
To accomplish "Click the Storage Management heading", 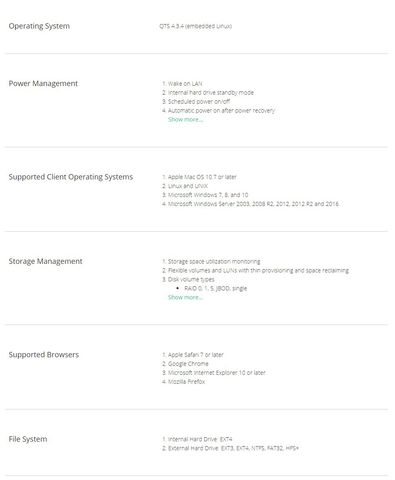I will [x=45, y=261].
